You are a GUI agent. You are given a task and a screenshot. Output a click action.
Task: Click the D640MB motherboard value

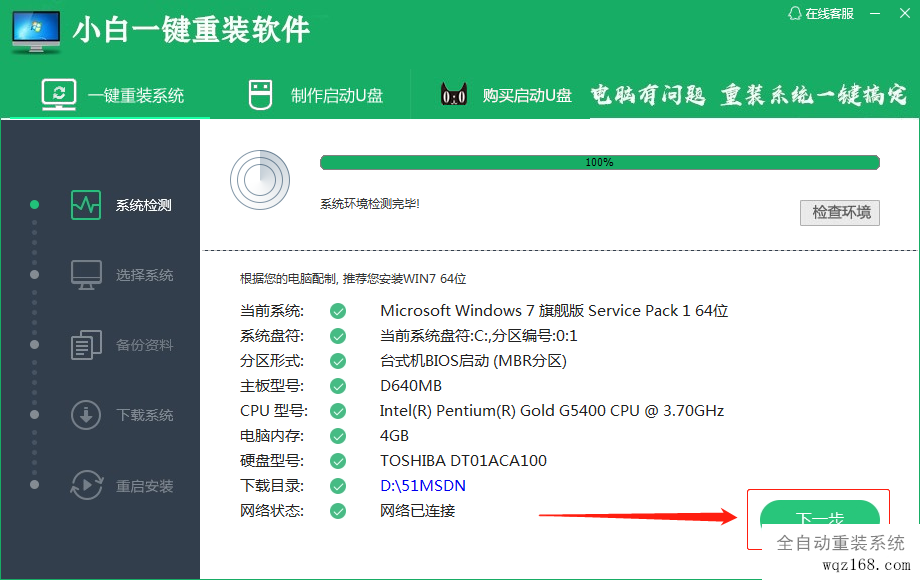click(411, 386)
